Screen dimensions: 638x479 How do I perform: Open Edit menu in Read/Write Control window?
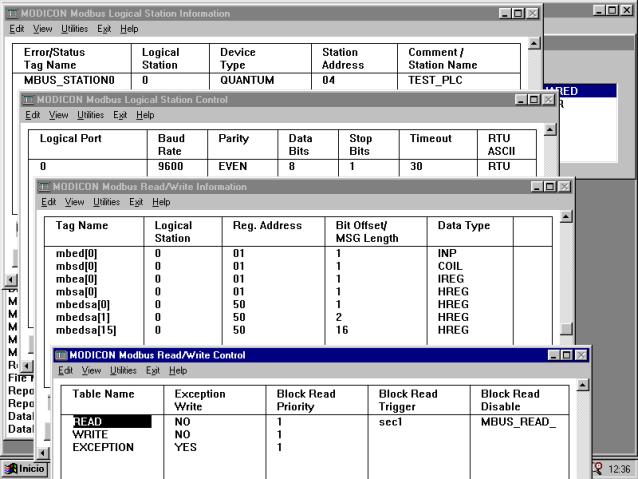click(65, 370)
